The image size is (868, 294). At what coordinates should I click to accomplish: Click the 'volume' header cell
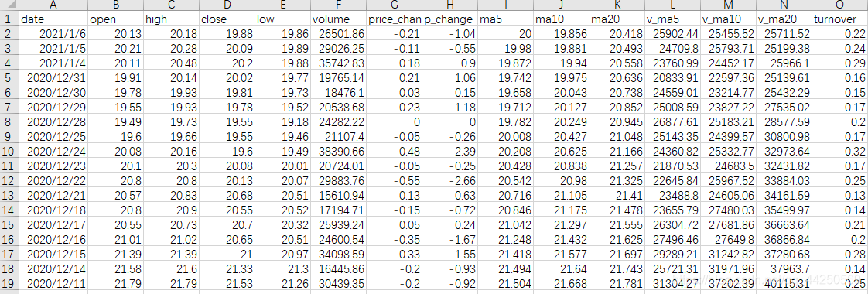coord(338,19)
